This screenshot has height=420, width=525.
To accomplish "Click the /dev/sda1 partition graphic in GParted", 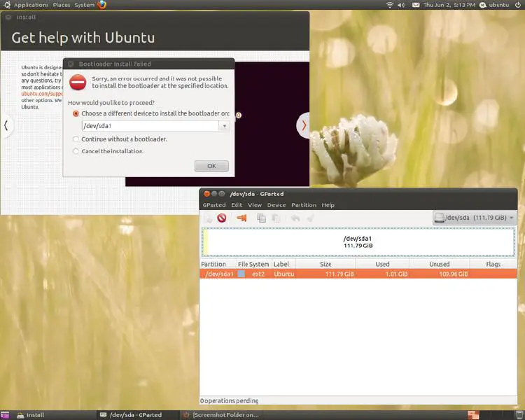I will coord(358,241).
